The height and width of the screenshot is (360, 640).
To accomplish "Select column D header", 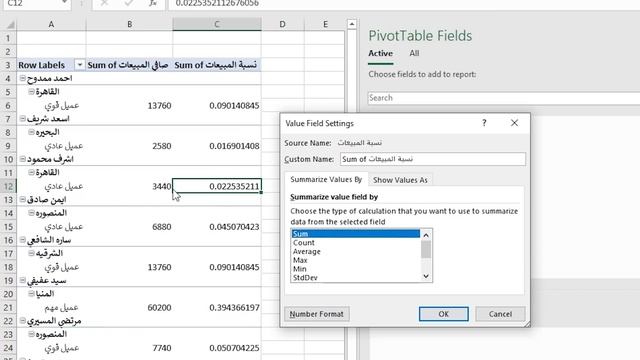I will 282,24.
